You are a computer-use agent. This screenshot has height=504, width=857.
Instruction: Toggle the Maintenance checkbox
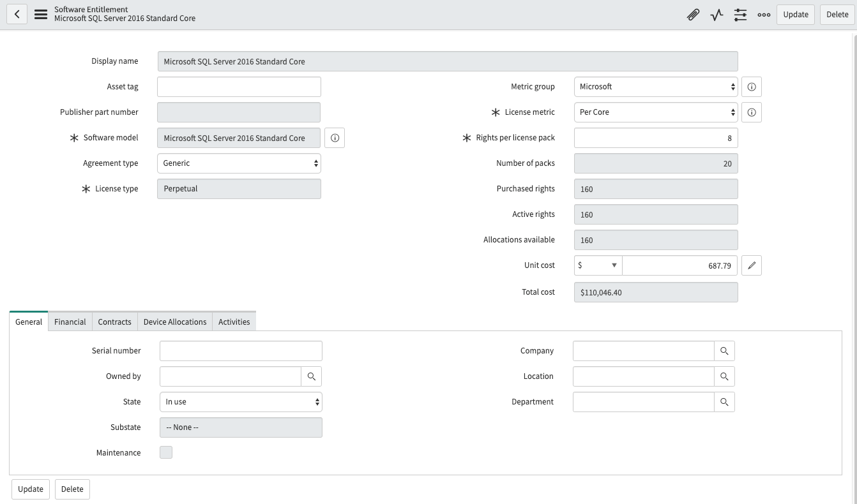click(166, 452)
